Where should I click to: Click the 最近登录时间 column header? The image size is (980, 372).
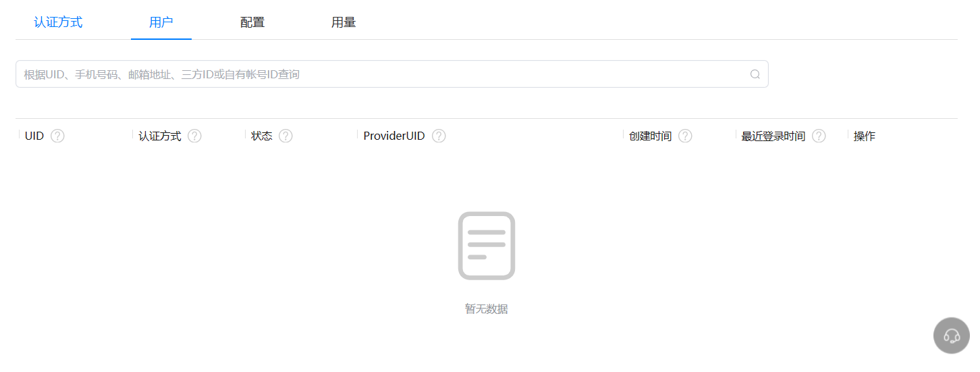point(773,136)
